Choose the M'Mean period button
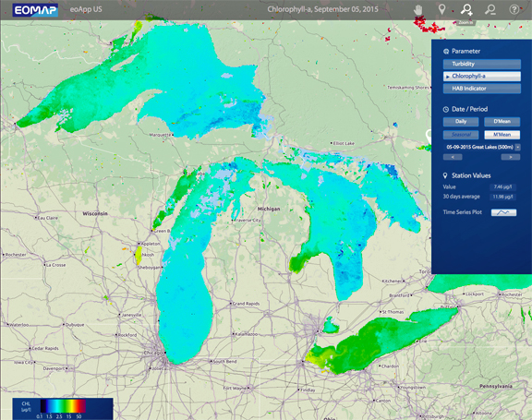532x420 pixels. [x=502, y=135]
